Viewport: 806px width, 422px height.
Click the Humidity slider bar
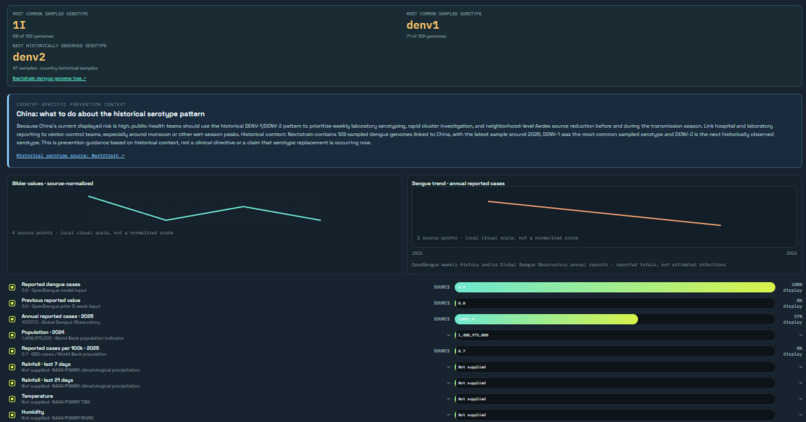615,415
